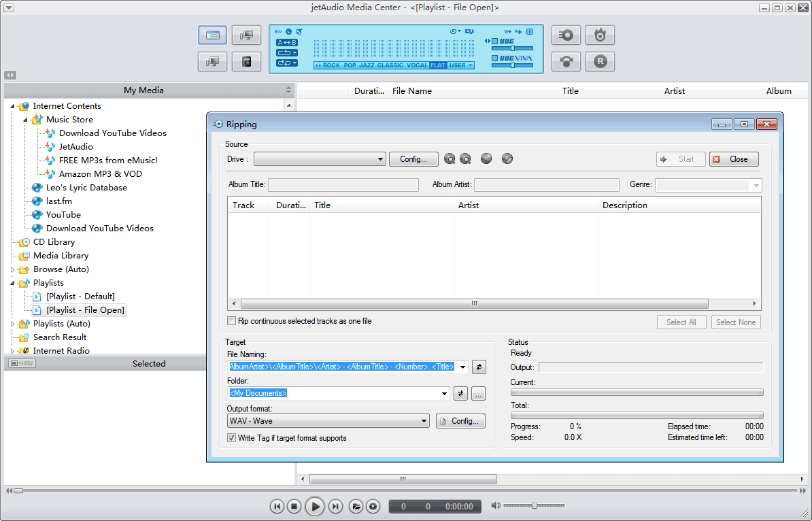Open the File Naming dropdown arrow
Image resolution: width=812 pixels, height=521 pixels.
coord(463,367)
